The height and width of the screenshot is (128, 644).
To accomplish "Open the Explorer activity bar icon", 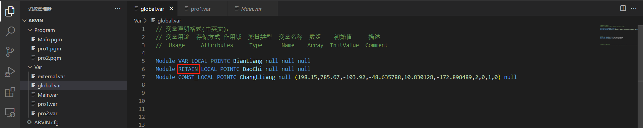I will (x=10, y=11).
